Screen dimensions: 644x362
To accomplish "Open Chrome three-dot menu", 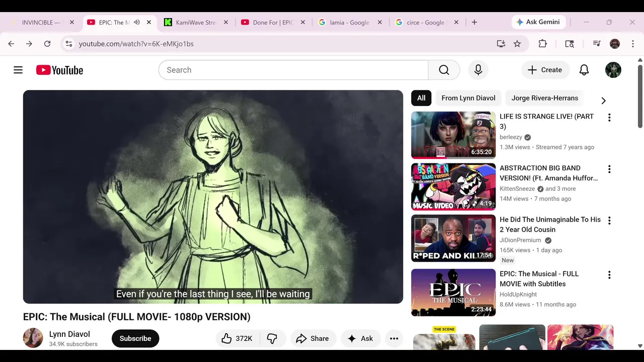I will (633, 44).
